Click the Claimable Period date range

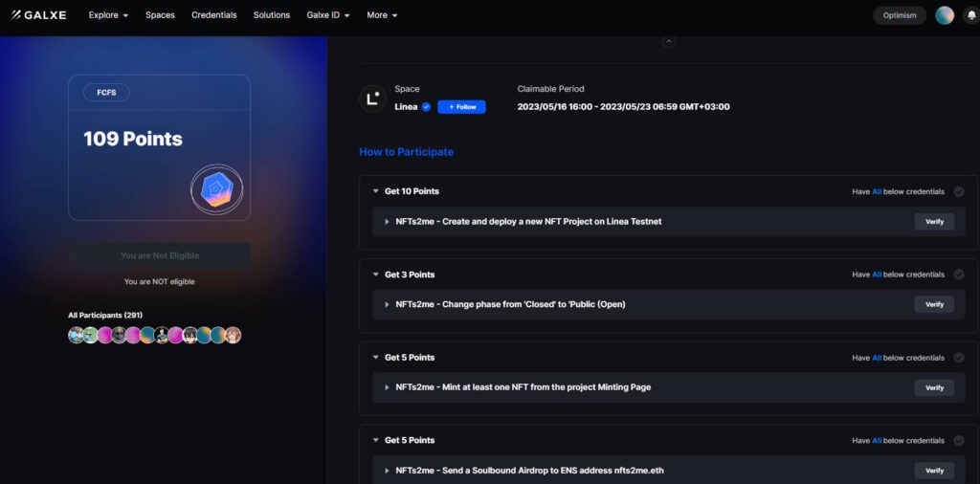(x=623, y=107)
